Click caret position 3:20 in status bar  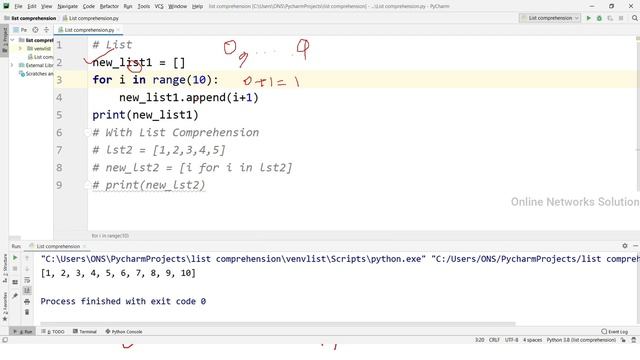click(480, 340)
